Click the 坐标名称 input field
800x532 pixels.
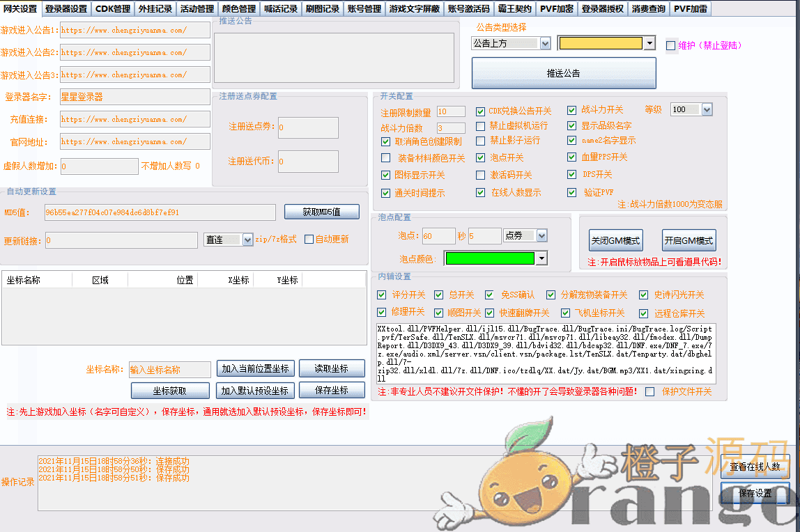[169, 370]
